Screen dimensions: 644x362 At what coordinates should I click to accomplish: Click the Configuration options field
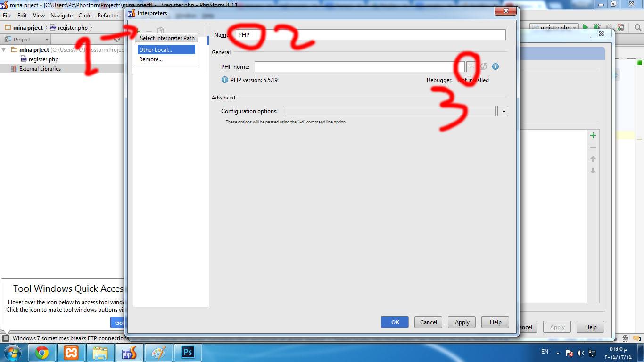(389, 111)
